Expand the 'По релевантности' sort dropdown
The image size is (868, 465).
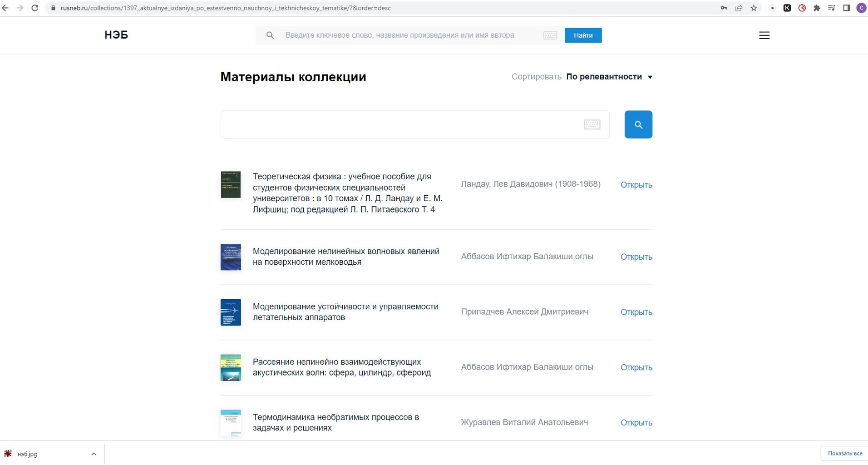tap(609, 77)
